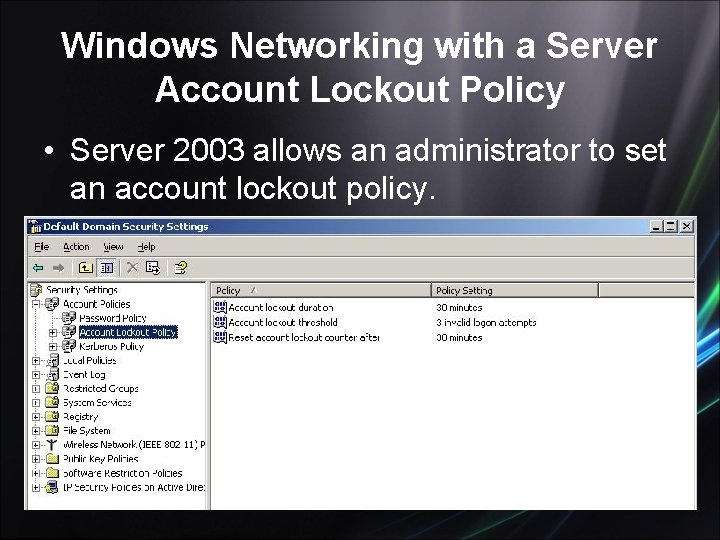Click the Delete X toolbar icon
720x540 pixels.
(x=132, y=268)
